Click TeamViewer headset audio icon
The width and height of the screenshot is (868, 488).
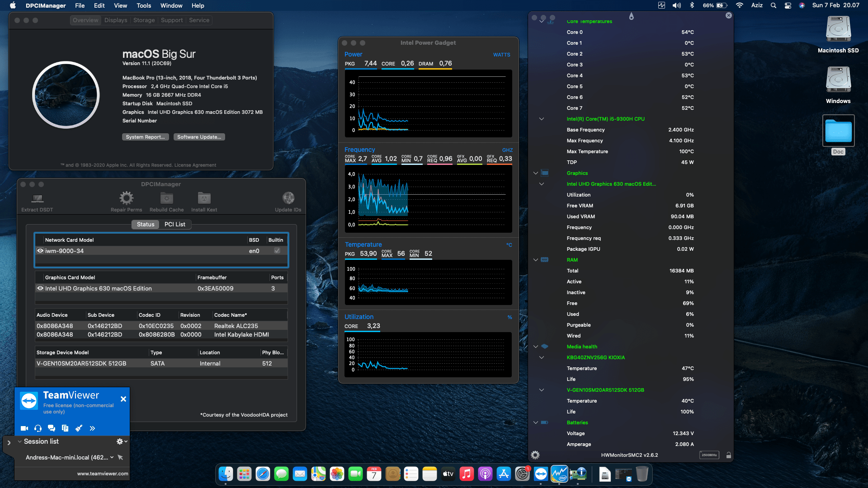pos(38,428)
